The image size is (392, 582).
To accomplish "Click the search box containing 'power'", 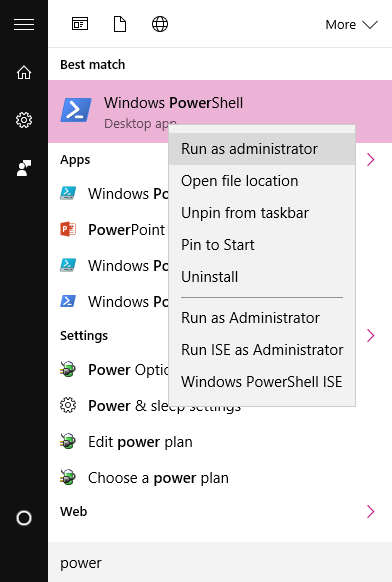I will click(x=220, y=562).
